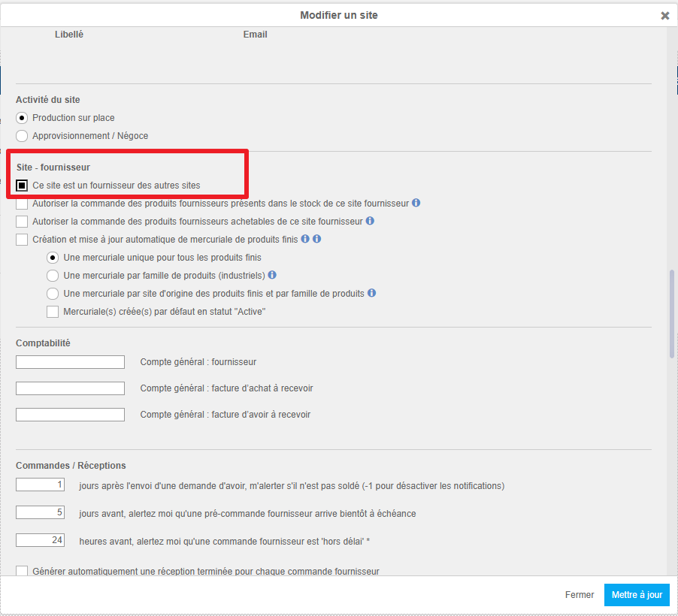This screenshot has height=616, width=678.
Task: Toggle 'Ce site est un fournisseur des autres sites'
Action: tap(22, 186)
